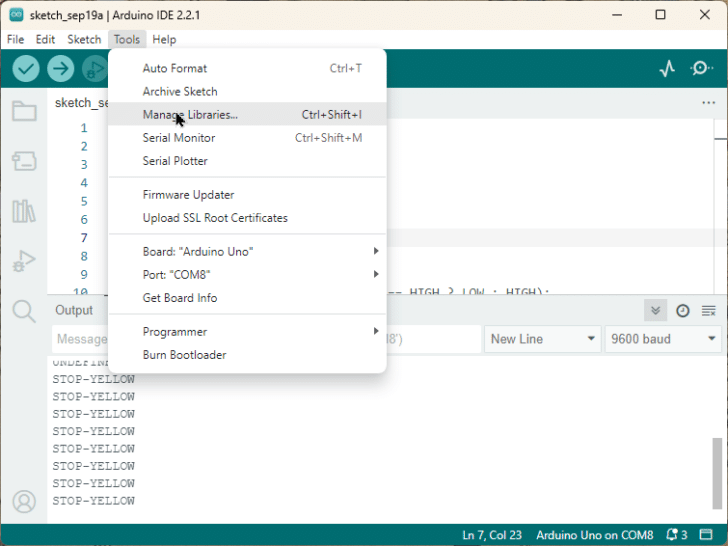Screen dimensions: 728x546
Task: Open Boards Manager in the sidebar
Action: [24, 161]
